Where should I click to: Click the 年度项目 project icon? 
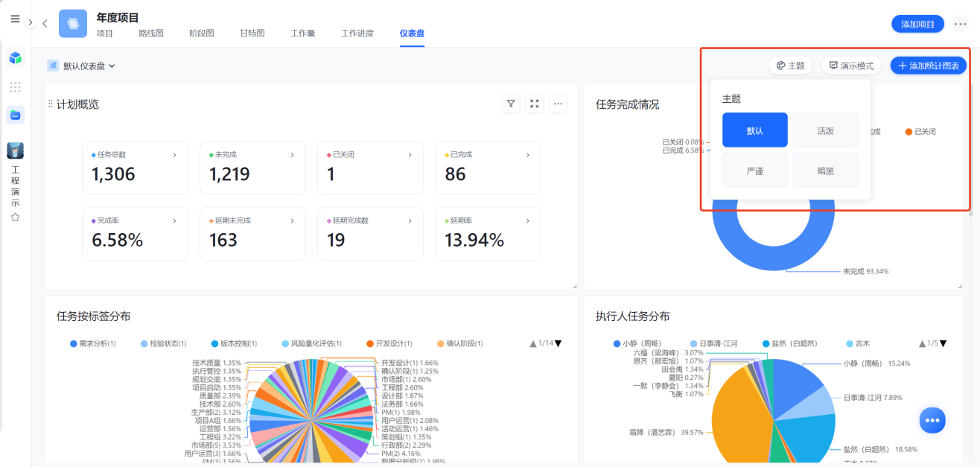click(73, 24)
